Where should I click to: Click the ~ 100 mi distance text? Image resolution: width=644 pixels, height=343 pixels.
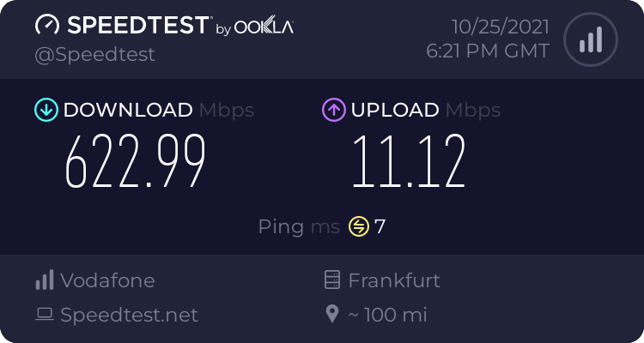point(386,315)
